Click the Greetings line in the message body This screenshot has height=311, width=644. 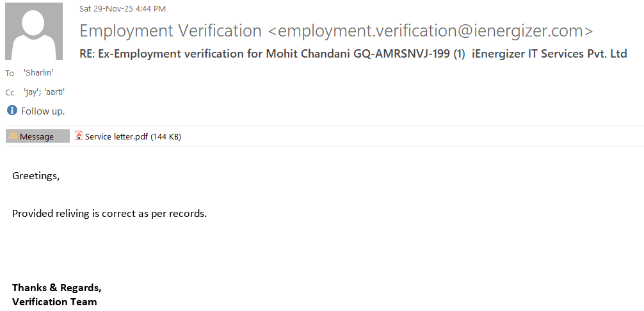tap(36, 175)
